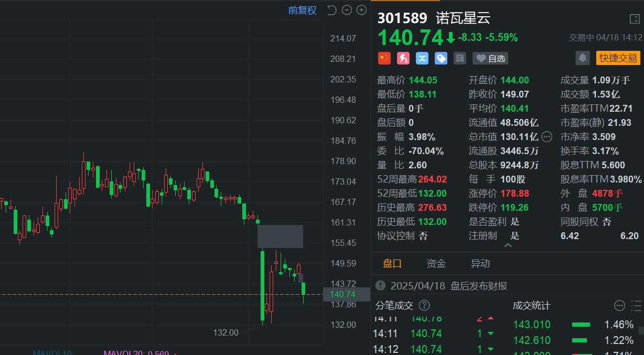Click the 交易中 04/18 14:12 status text
The image size is (644, 355).
point(606,38)
